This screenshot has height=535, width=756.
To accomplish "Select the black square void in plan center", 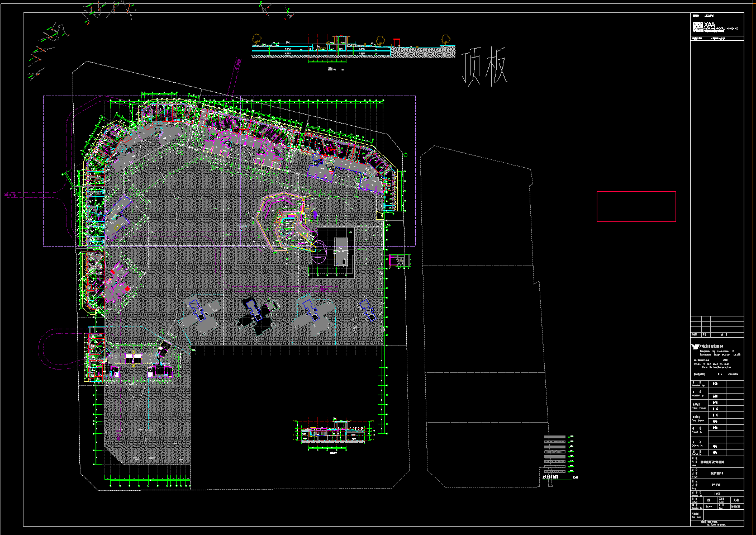I will [332, 252].
